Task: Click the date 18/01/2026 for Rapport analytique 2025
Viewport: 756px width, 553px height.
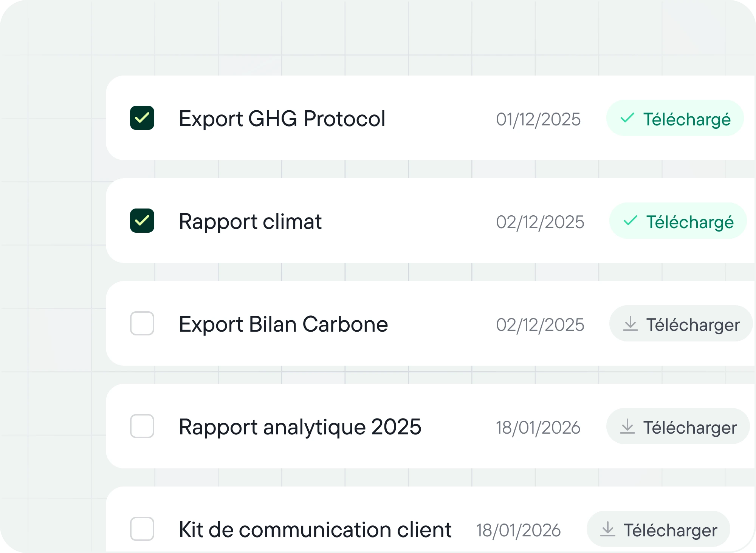Action: 539,427
